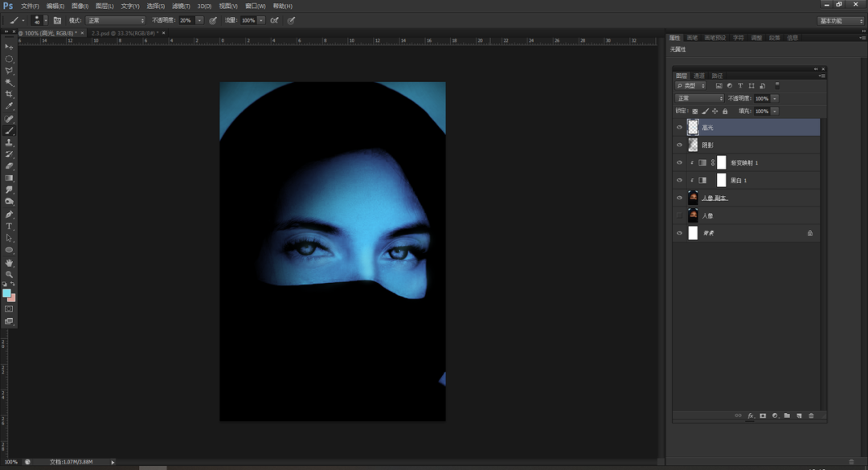Select the Move tool
The image size is (868, 470).
coord(9,47)
